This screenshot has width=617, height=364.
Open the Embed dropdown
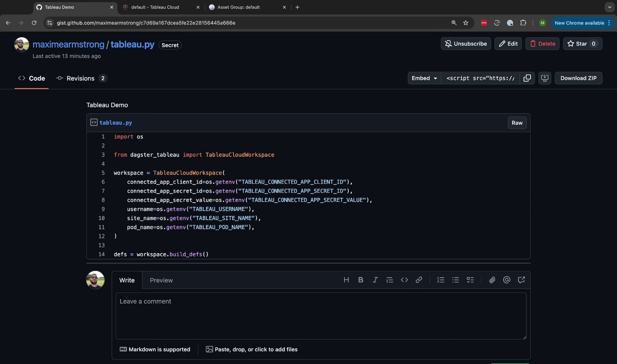(x=424, y=78)
